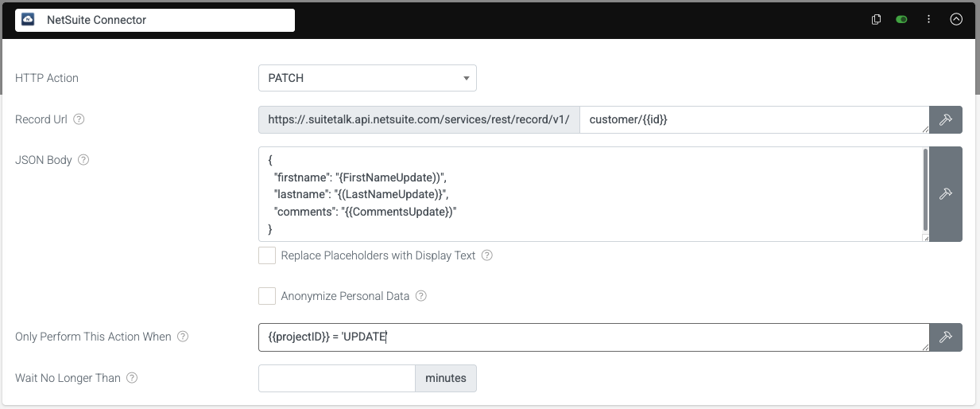Image resolution: width=980 pixels, height=409 pixels.
Task: Open help for JSON Body
Action: tap(83, 160)
